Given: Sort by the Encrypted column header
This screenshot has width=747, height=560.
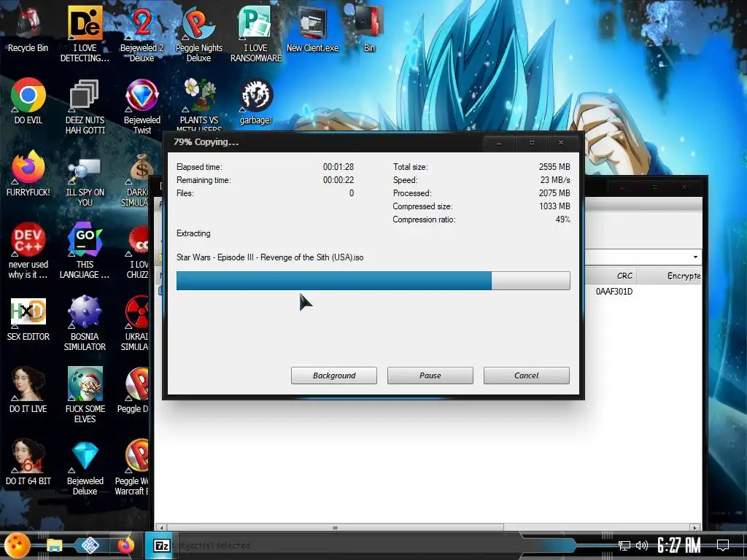Looking at the screenshot, I should (670, 276).
